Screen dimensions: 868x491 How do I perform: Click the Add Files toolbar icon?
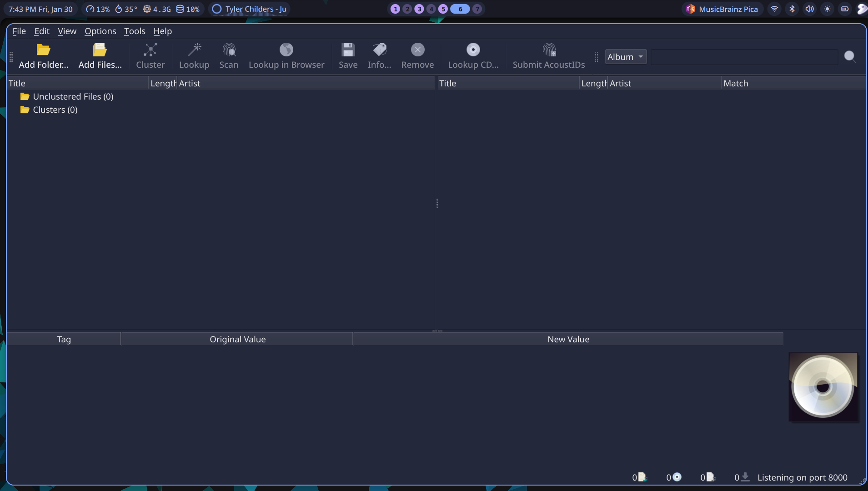click(100, 50)
